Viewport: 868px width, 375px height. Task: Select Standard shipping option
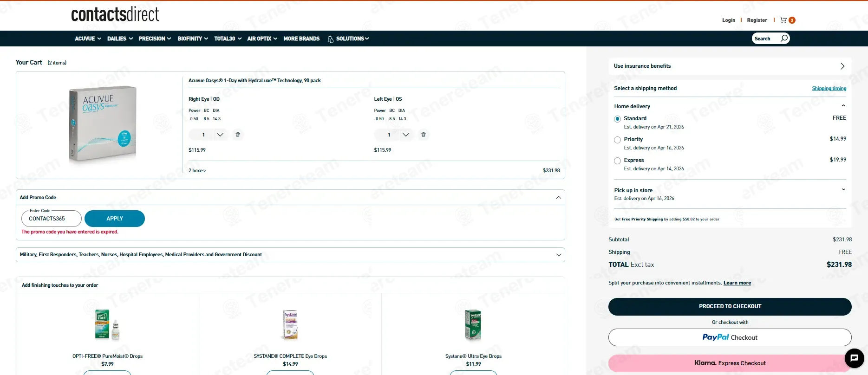617,119
